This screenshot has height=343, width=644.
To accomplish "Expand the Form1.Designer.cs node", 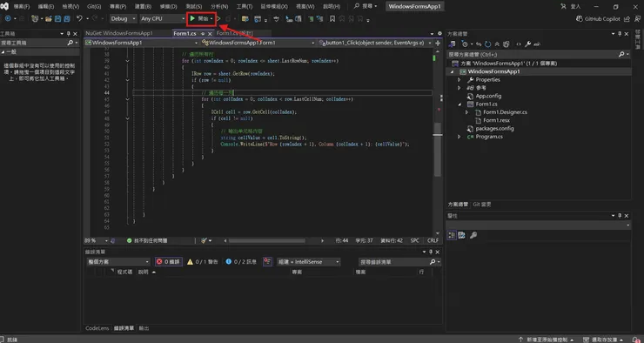I will coord(467,112).
